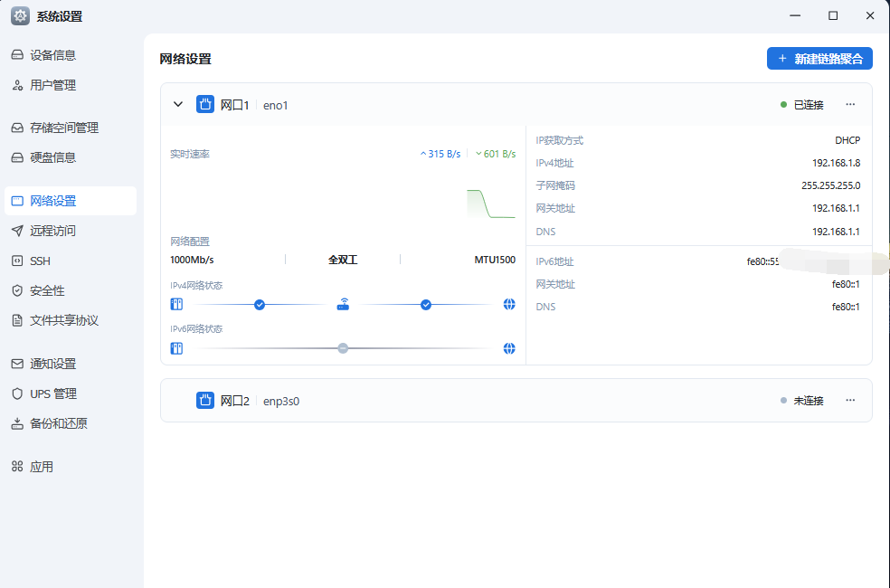Open UPS 管理 entry

click(71, 394)
